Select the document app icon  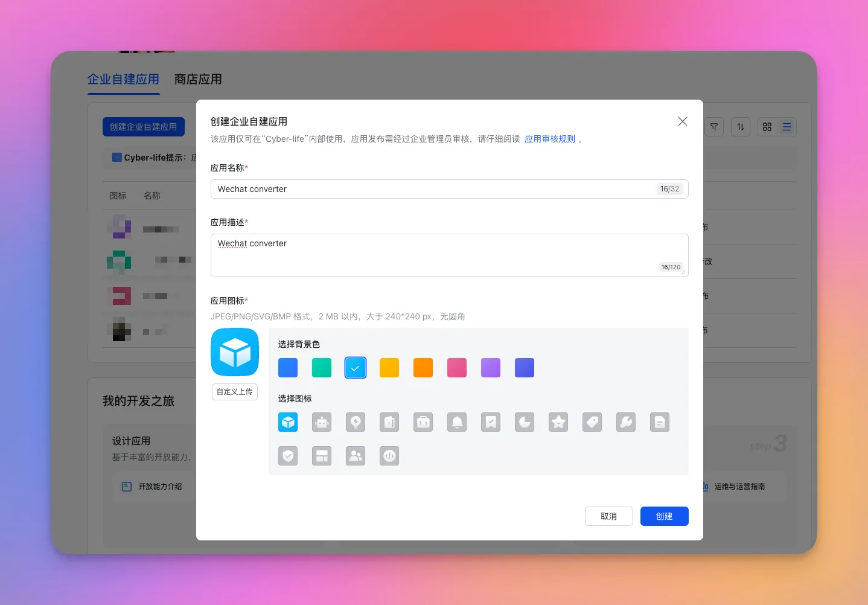[660, 422]
